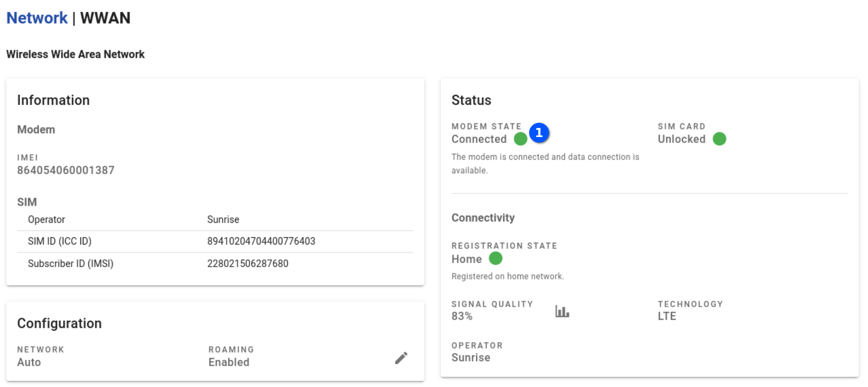Open the signal quality bar chart icon

click(x=562, y=311)
